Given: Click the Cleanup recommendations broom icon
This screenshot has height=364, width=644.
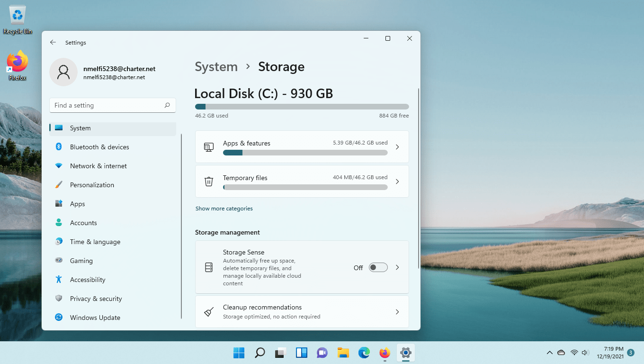Looking at the screenshot, I should 209,312.
